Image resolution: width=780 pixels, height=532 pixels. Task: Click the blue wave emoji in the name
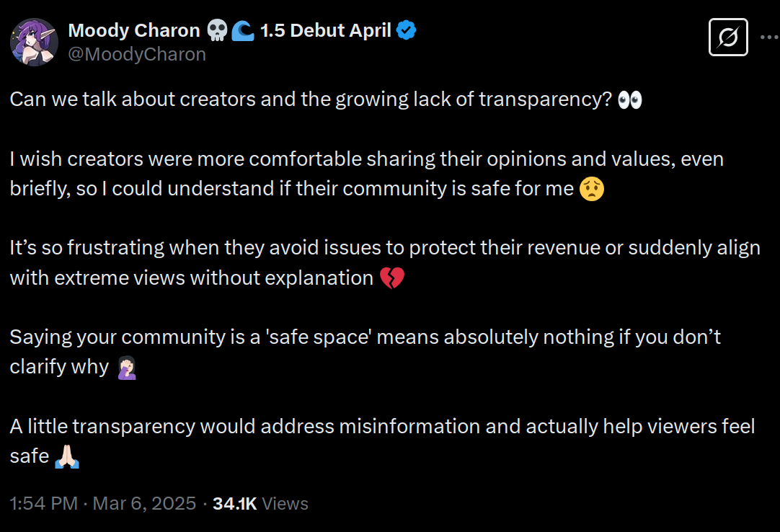point(243,30)
